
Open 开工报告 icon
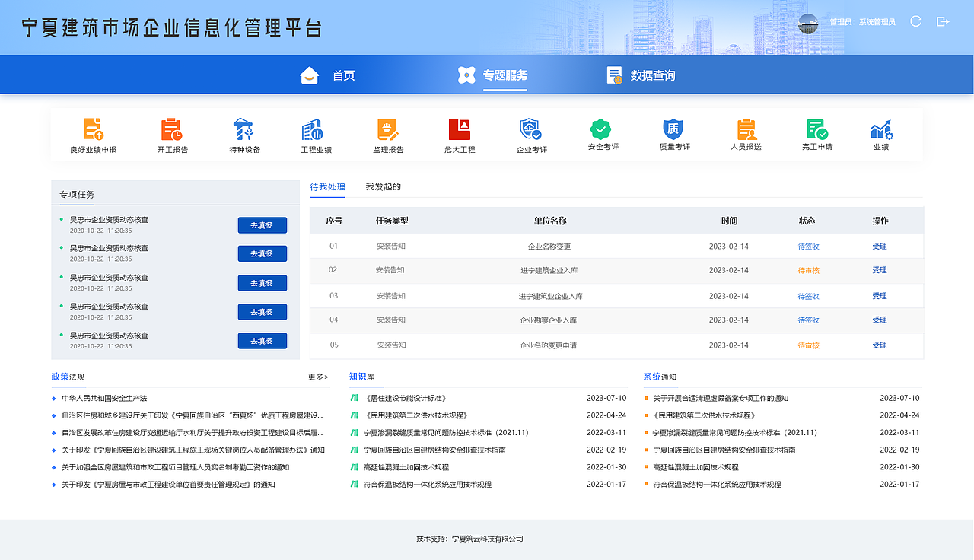pos(172,129)
